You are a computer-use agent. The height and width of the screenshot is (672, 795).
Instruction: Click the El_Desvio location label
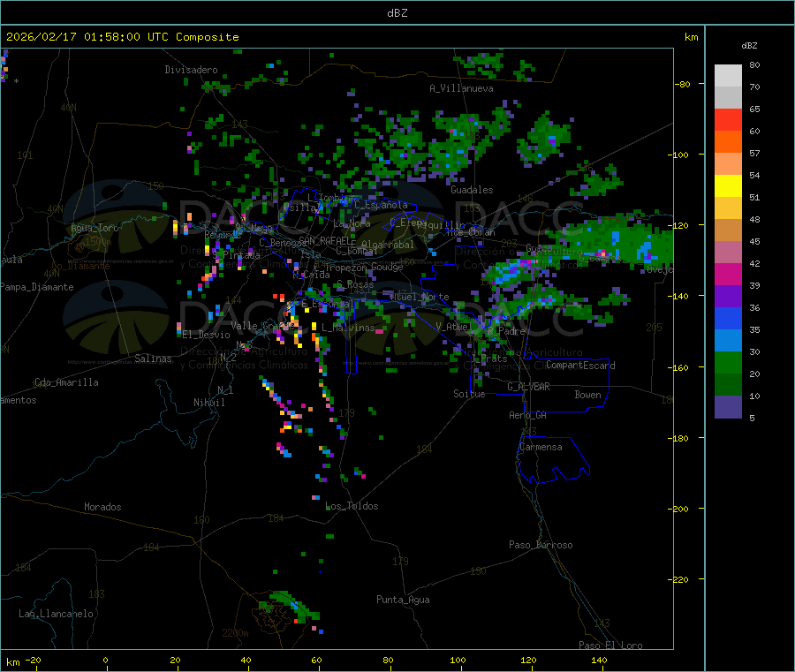click(x=207, y=335)
